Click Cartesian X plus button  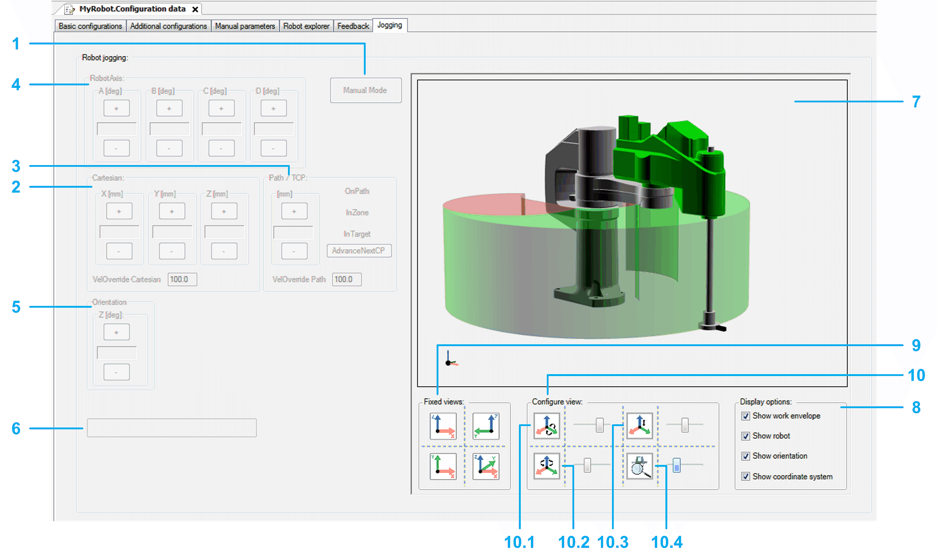point(119,211)
